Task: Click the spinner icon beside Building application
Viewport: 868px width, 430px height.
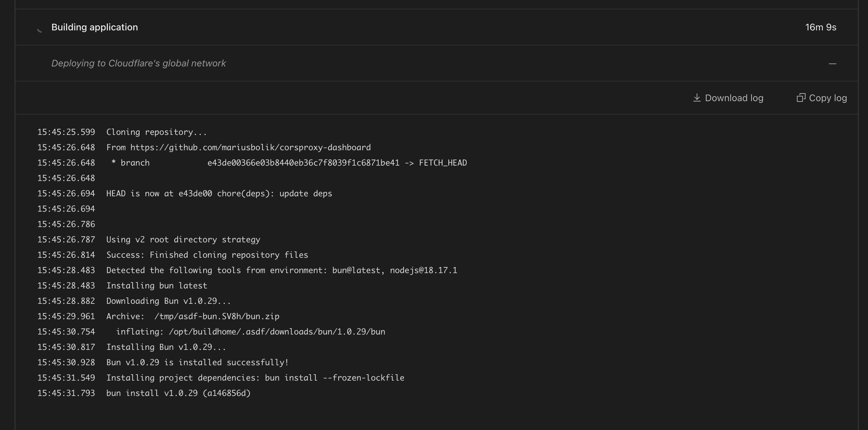Action: click(40, 30)
